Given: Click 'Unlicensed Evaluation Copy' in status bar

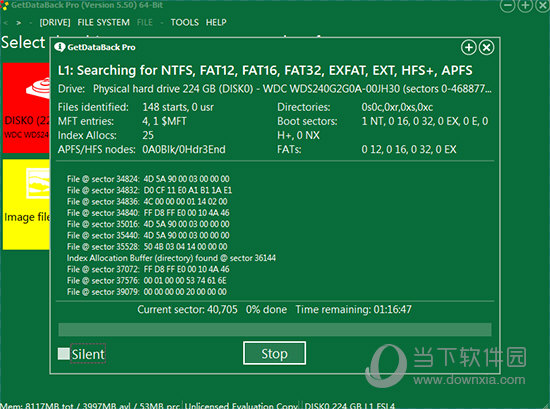Looking at the screenshot, I should click(x=241, y=405).
